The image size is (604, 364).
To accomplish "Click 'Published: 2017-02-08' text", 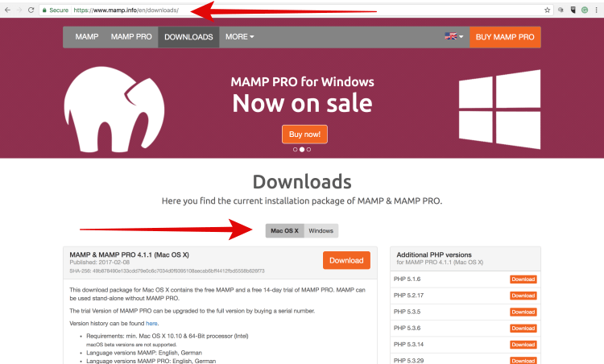I will (x=99, y=263).
